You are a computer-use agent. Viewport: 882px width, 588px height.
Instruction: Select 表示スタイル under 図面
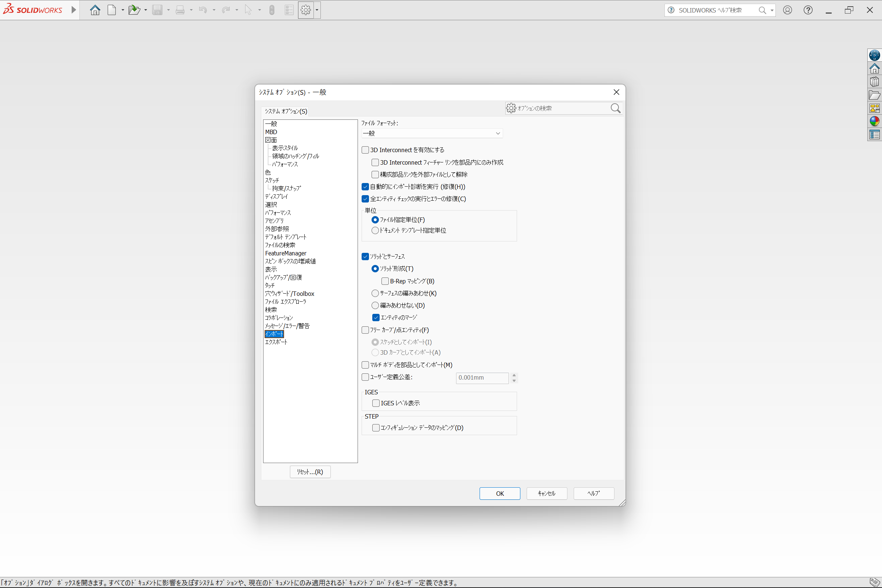point(284,148)
